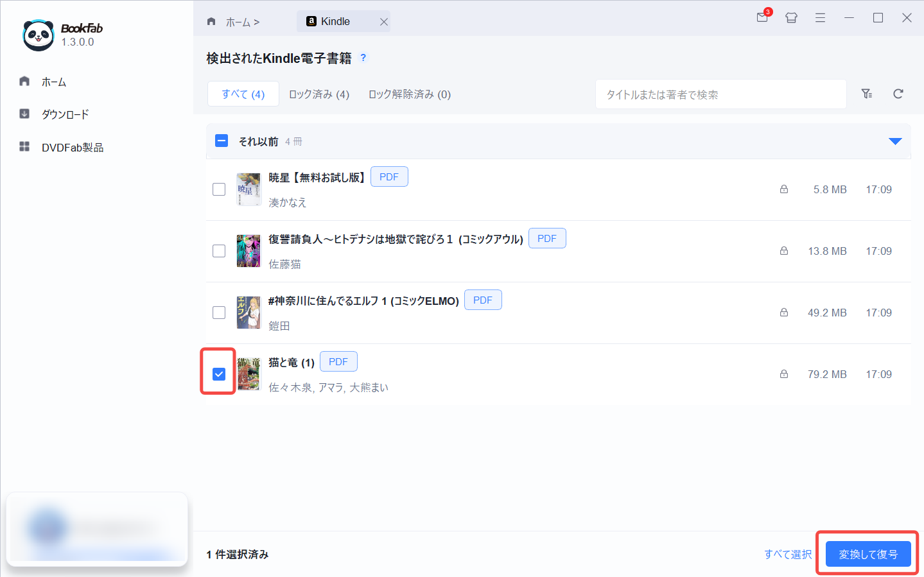Open PDF format selector for #神奈川に住んでるエルフ

(x=483, y=300)
